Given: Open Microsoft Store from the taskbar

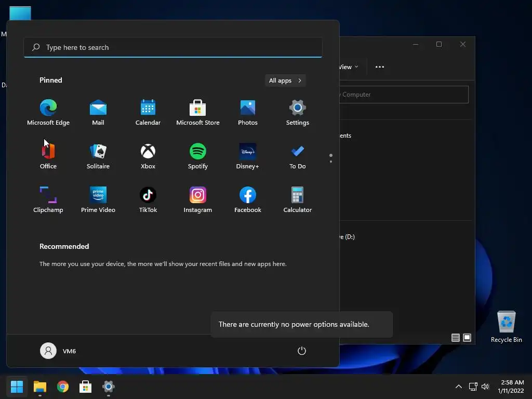Looking at the screenshot, I should 86,387.
